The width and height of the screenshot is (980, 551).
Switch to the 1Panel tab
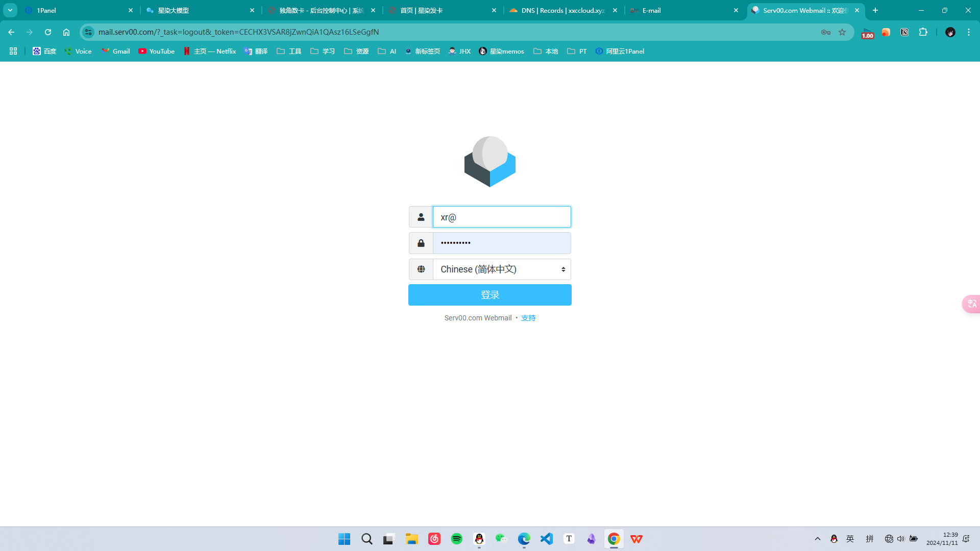pos(77,10)
